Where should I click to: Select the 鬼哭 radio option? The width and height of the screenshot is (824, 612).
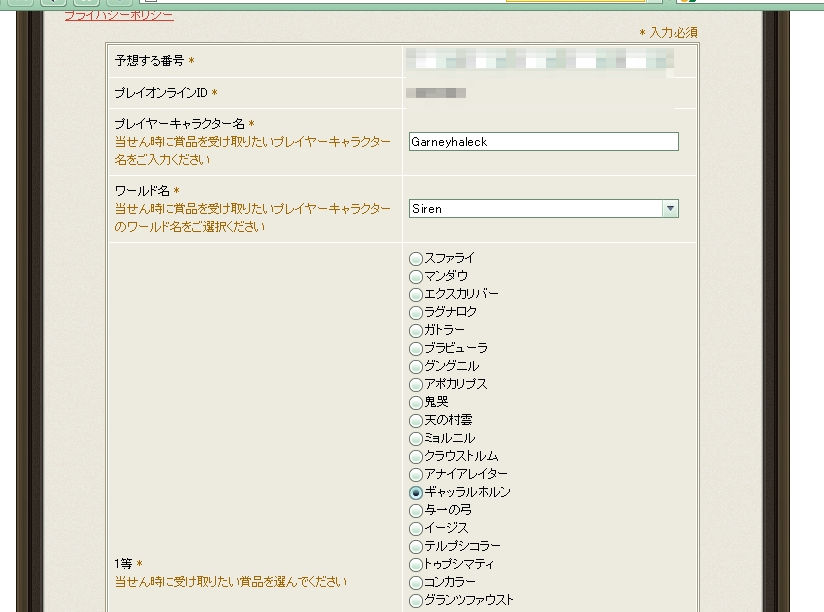416,402
